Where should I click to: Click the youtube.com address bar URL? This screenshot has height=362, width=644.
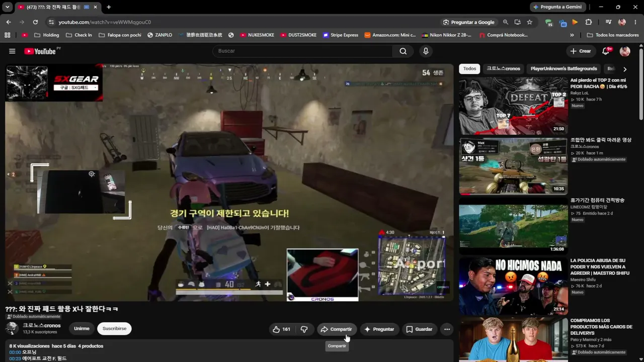pos(105,22)
